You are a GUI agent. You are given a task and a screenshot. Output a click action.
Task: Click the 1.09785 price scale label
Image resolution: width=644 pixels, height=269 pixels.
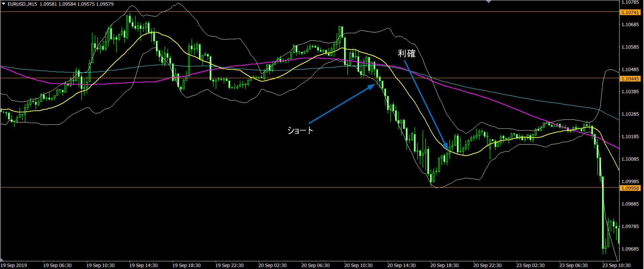coord(630,226)
